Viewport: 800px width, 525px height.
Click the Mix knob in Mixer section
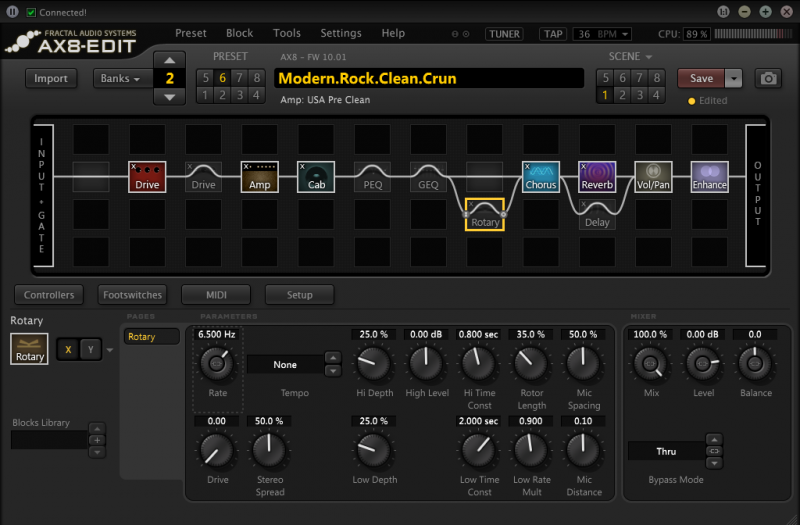[651, 364]
